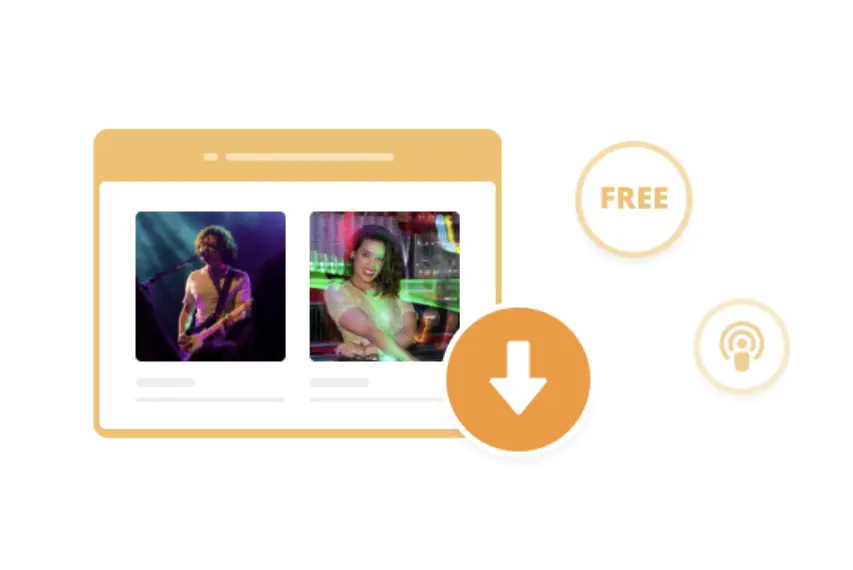This screenshot has width=853, height=570.
Task: Click long gray line under woman photo
Action: pyautogui.click(x=376, y=400)
